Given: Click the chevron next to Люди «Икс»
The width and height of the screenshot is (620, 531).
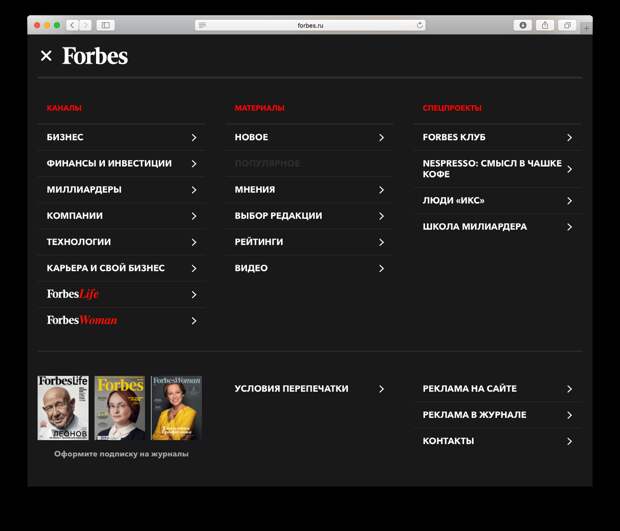Looking at the screenshot, I should coord(569,201).
